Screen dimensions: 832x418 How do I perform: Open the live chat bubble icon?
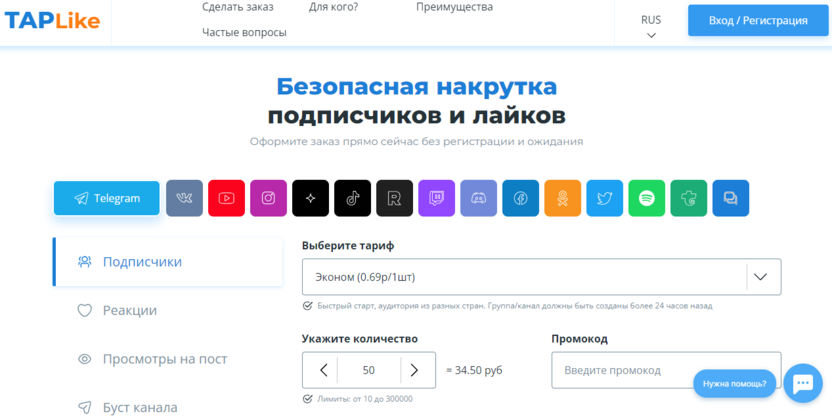803,383
